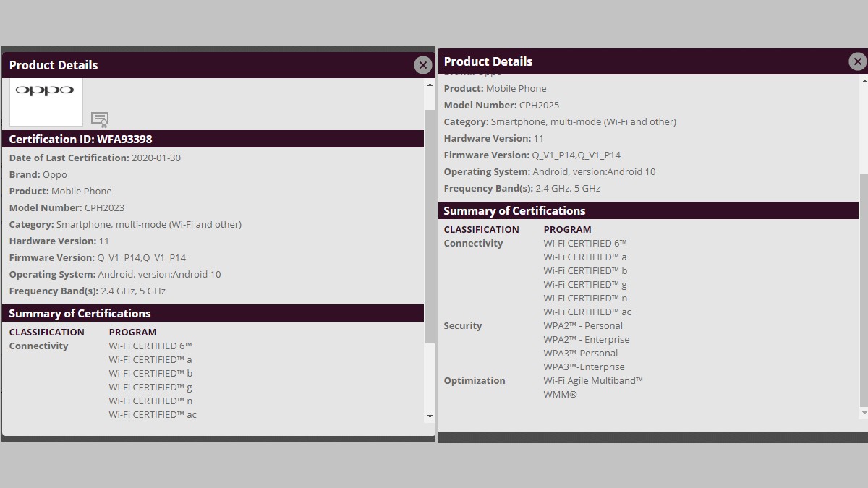Click Hardware Version: 11 in left dialog
868x488 pixels.
59,241
